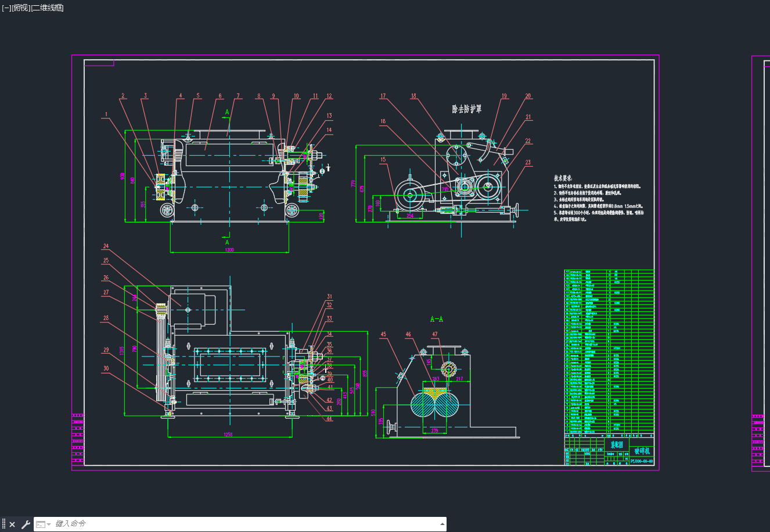
Task: Select part balloon number 30
Action: pyautogui.click(x=106, y=368)
